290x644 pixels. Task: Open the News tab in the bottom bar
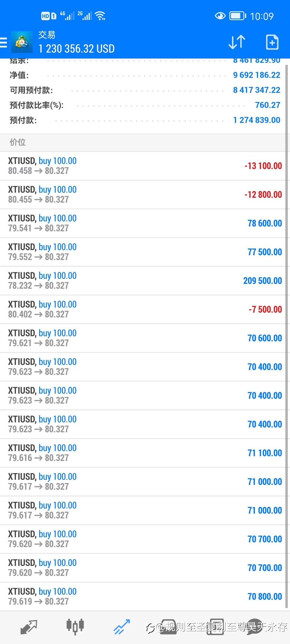[x=215, y=627]
